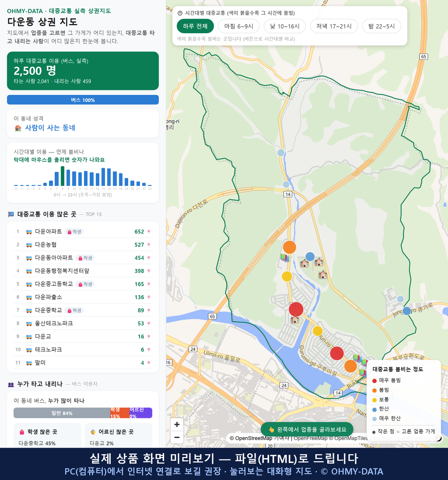Click the map pin beside count 89
The height and width of the screenshot is (480, 448).
tap(149, 310)
